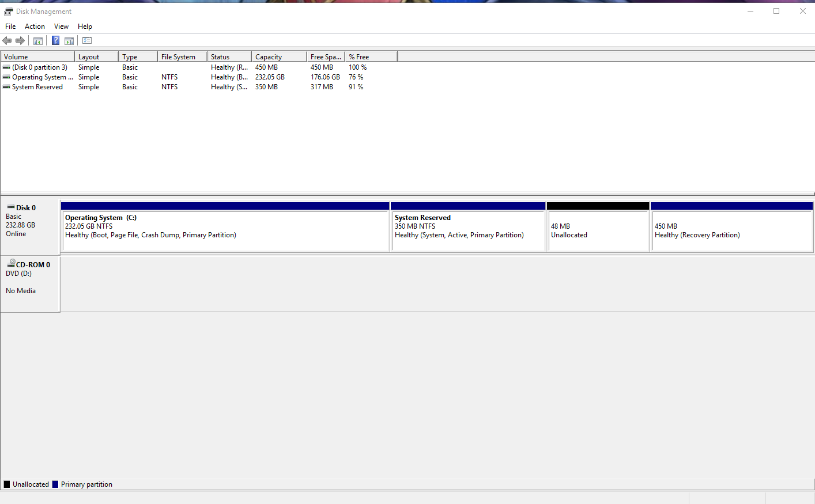
Task: Go forward with the Forward arrow
Action: pos(20,40)
